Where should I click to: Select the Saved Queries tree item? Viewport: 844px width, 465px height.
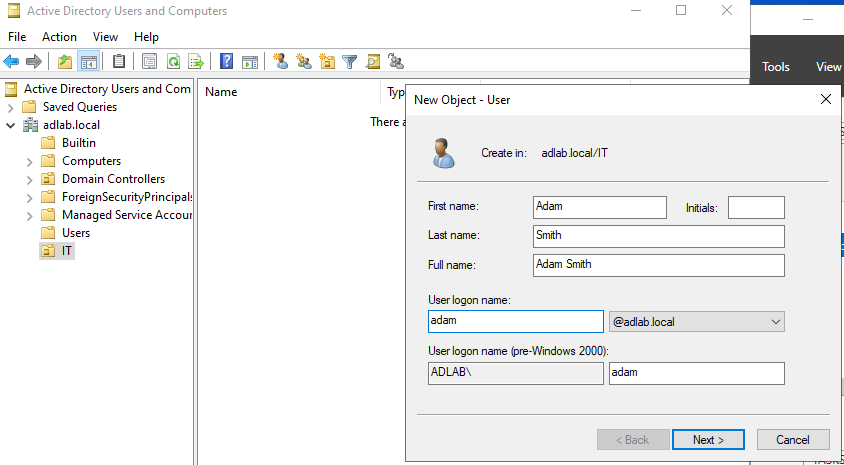coord(80,107)
